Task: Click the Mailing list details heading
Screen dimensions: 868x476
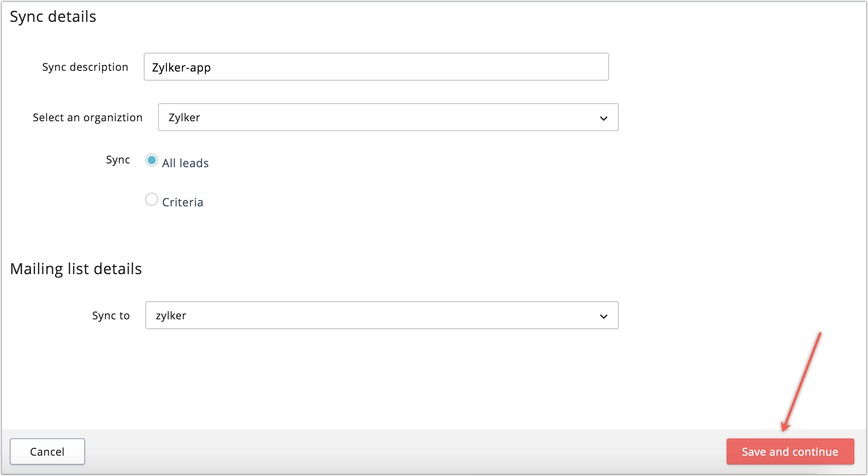Action: point(76,269)
